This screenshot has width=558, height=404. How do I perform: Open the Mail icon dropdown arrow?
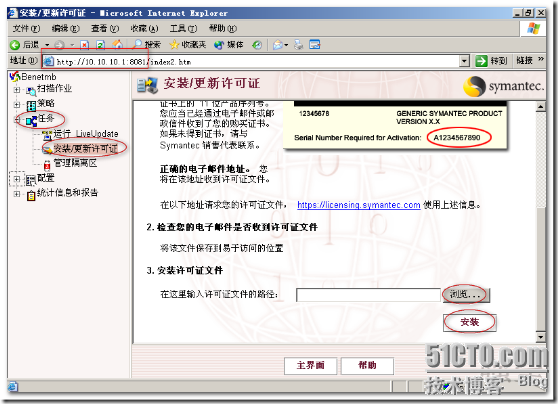286,45
